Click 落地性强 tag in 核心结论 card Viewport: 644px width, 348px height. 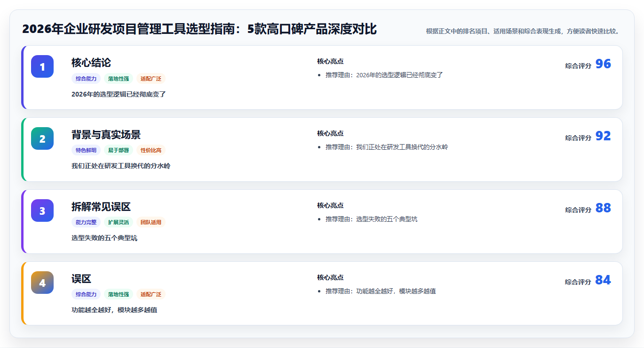pos(119,79)
